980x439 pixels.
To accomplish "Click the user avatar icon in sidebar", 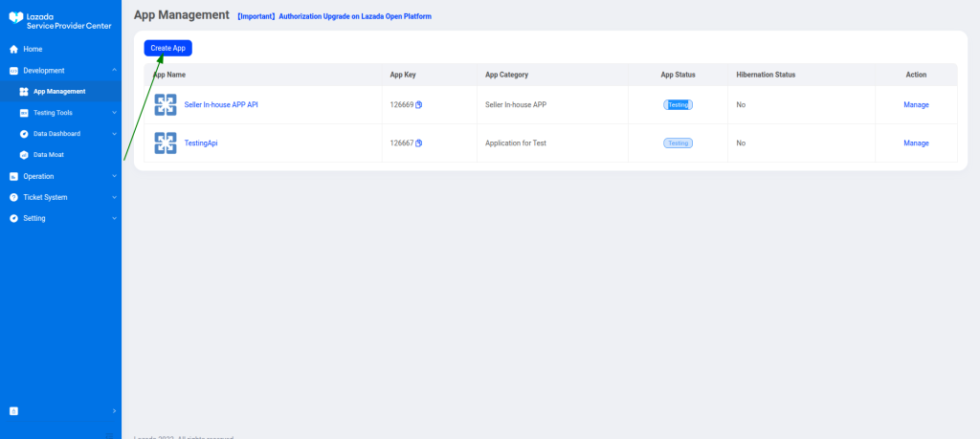I will pos(13,410).
